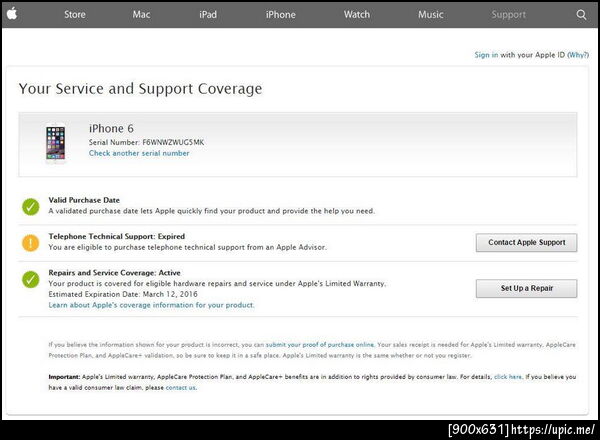Select Music in the navigation bar
The image size is (600, 440).
coord(430,15)
